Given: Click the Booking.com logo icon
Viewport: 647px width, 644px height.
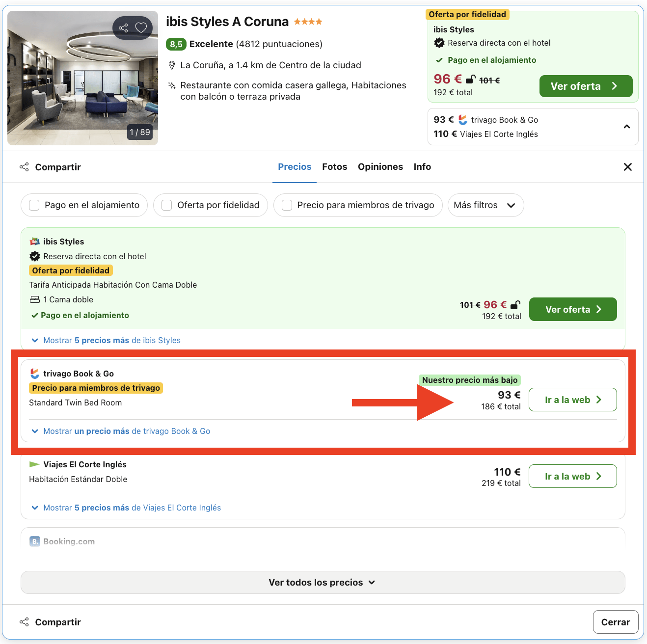Looking at the screenshot, I should 34,541.
